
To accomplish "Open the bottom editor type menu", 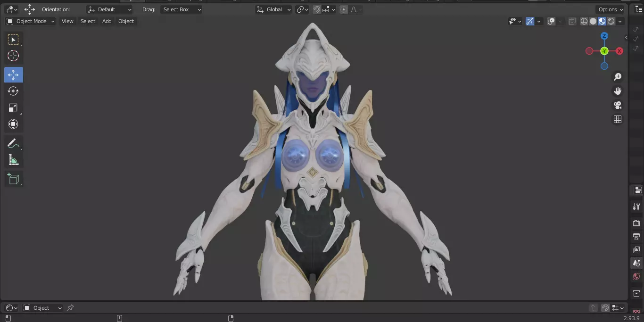I will [x=11, y=308].
